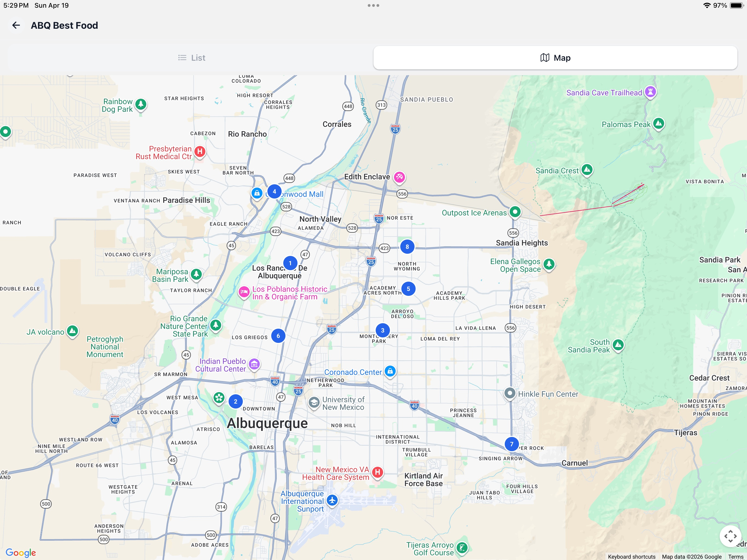Click the Paradise Hills label
The image size is (747, 560).
point(186,200)
